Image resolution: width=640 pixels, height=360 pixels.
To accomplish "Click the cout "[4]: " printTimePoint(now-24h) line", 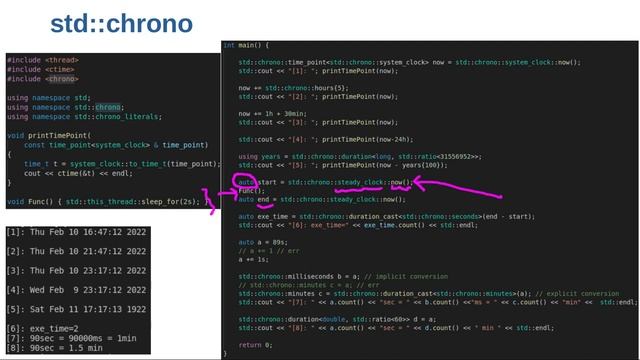I will click(326, 140).
